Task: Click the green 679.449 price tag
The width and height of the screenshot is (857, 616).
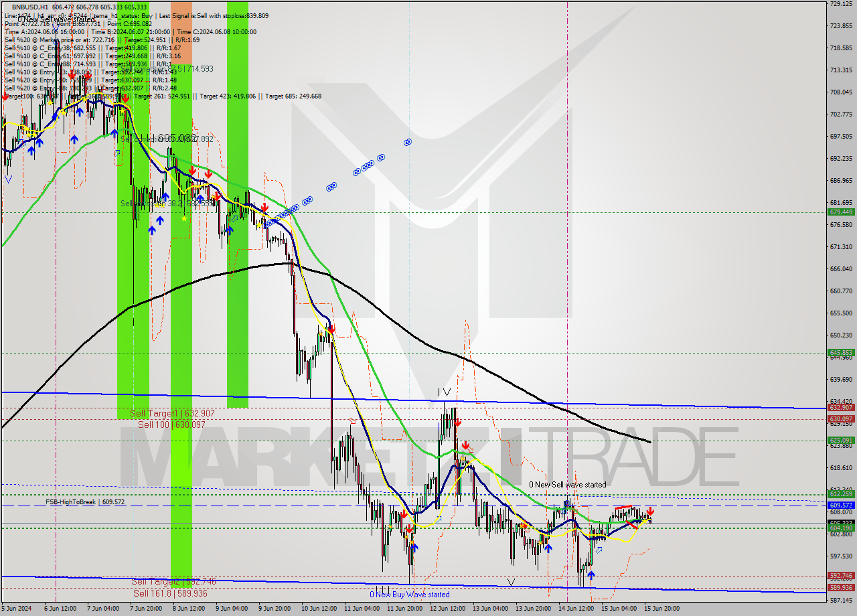Action: click(841, 212)
